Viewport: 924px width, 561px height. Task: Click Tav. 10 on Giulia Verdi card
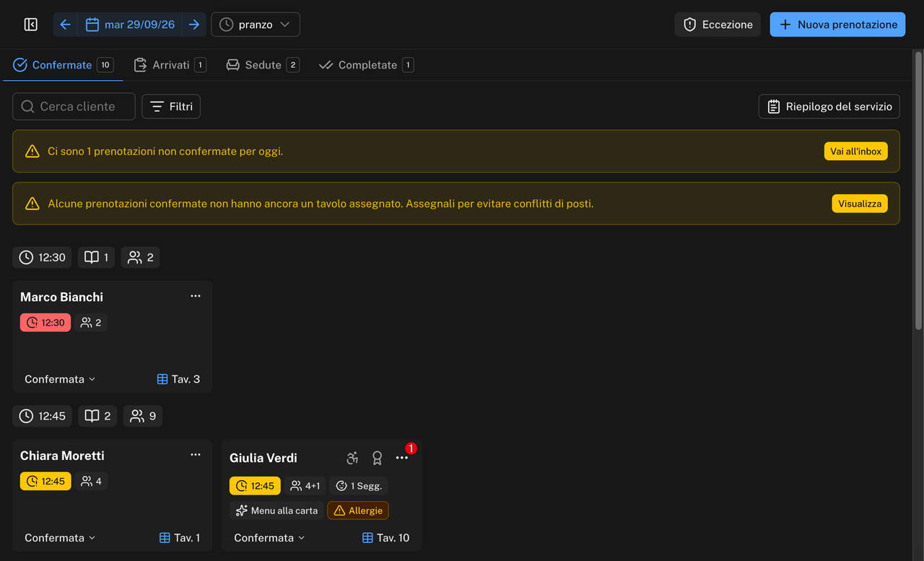(385, 538)
